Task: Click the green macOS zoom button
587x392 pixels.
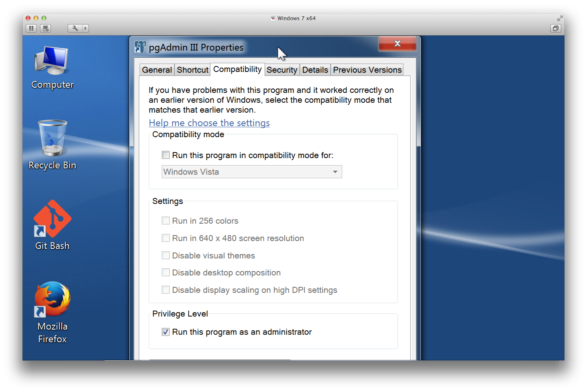Action: [44, 18]
